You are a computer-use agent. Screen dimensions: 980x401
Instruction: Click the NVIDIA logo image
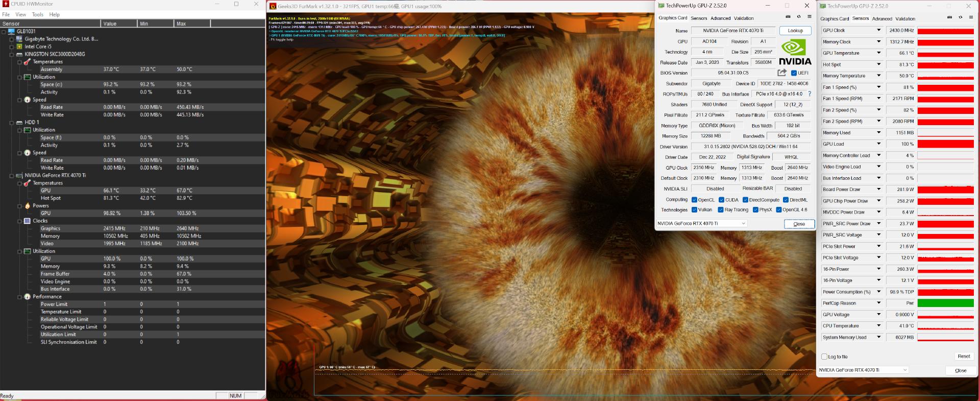[795, 53]
